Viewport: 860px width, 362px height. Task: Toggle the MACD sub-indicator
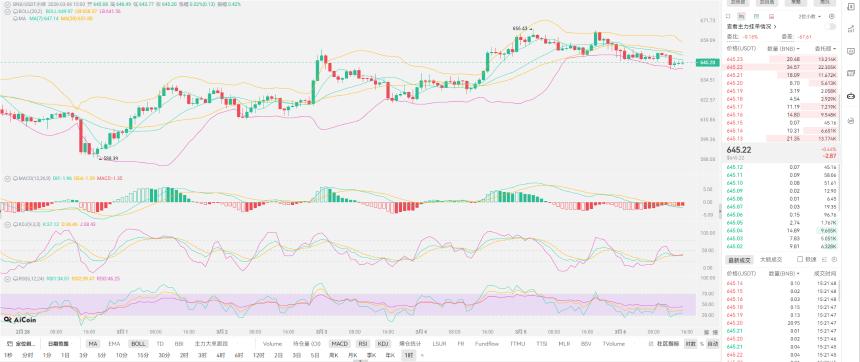pyautogui.click(x=340, y=344)
